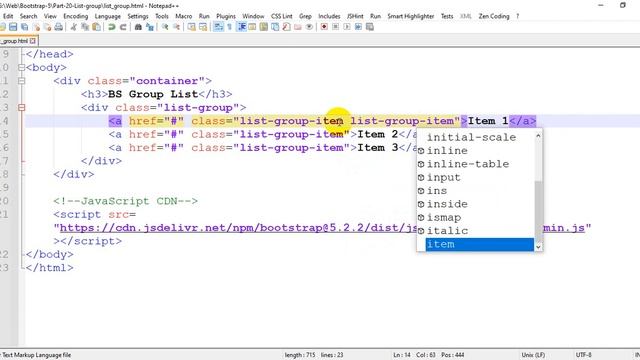
Task: Toggle the Document List panel icon
Action: pyautogui.click(x=275, y=27)
